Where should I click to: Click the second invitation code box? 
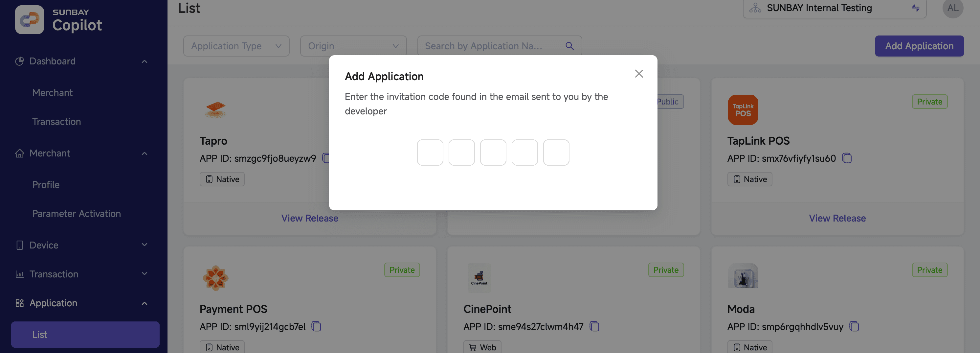461,152
